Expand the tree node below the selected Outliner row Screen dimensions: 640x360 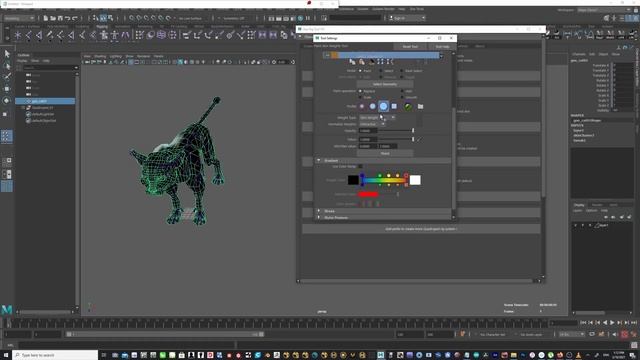click(x=23, y=108)
